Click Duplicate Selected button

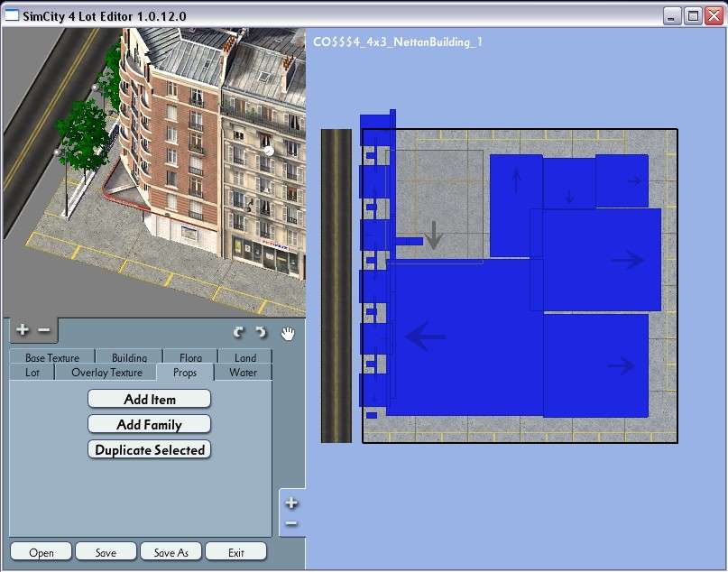coord(150,449)
